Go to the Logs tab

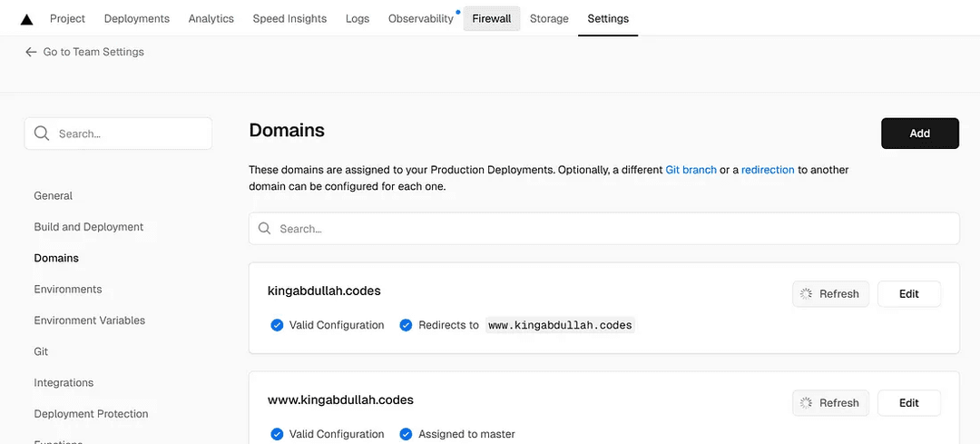pos(358,19)
